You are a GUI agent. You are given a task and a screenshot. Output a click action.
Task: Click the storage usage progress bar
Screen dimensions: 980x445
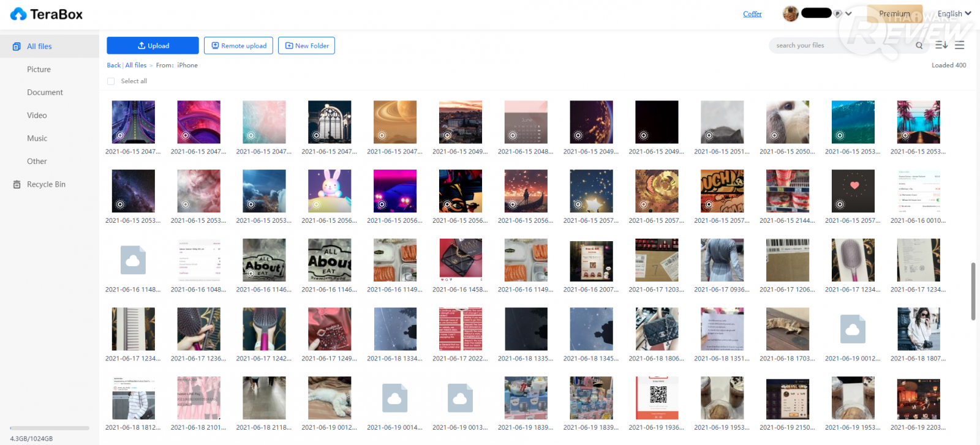click(x=50, y=428)
